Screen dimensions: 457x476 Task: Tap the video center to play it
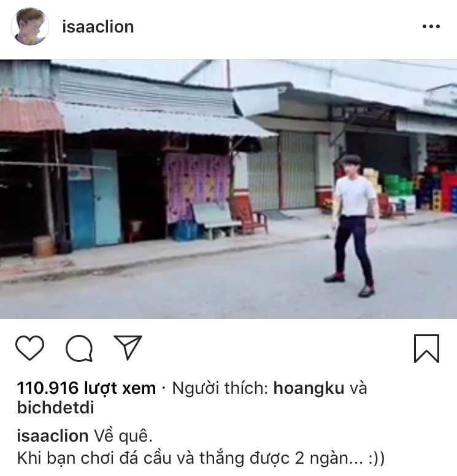(228, 189)
